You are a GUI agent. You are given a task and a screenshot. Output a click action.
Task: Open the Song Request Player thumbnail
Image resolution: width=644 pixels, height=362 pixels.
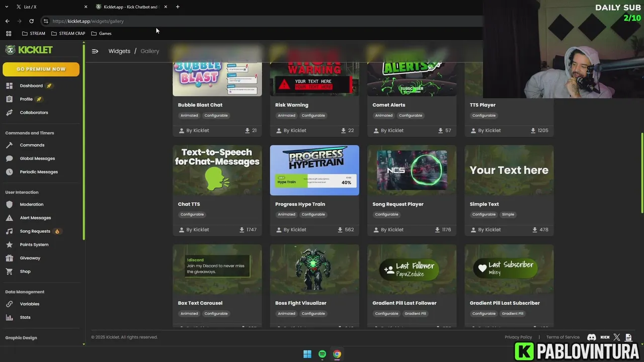click(412, 170)
